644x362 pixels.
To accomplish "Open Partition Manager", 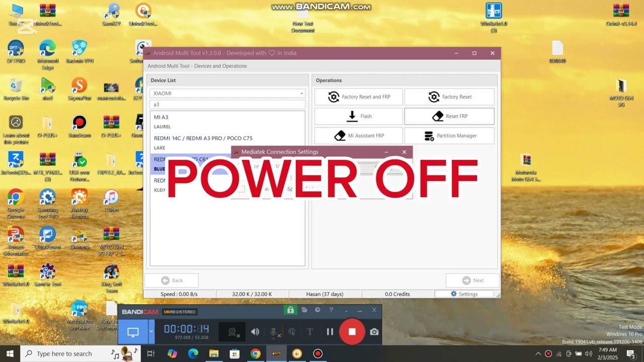I will coord(449,136).
